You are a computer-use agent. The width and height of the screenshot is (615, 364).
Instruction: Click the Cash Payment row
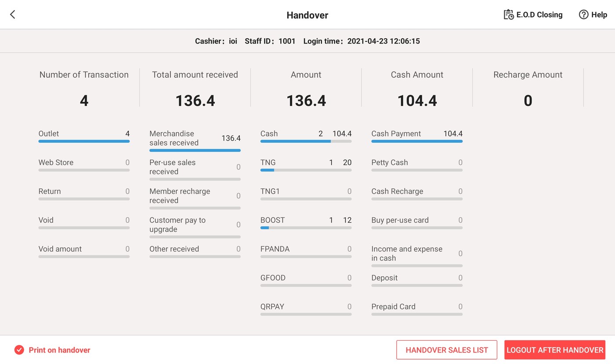tap(417, 136)
